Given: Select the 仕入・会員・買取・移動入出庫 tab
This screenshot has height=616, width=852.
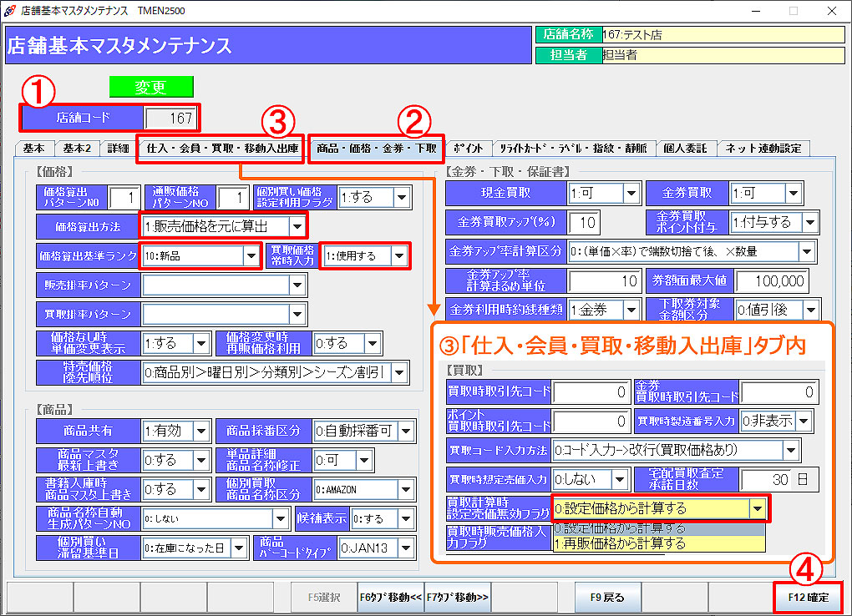Looking at the screenshot, I should pyautogui.click(x=222, y=149).
